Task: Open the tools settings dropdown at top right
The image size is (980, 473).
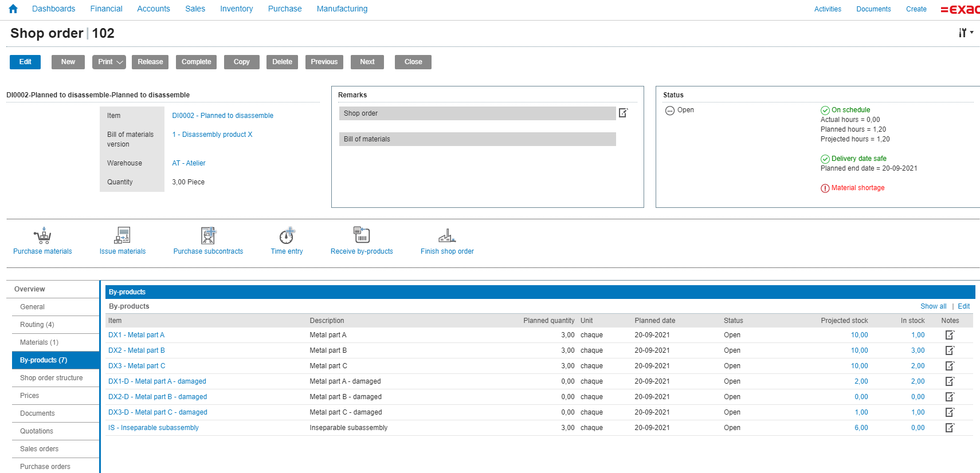Action: pyautogui.click(x=966, y=33)
